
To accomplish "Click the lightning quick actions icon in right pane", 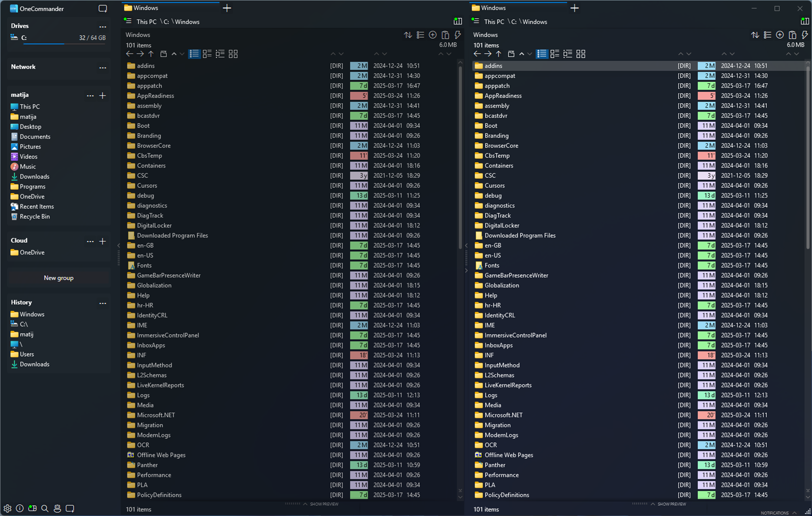I will (x=805, y=35).
